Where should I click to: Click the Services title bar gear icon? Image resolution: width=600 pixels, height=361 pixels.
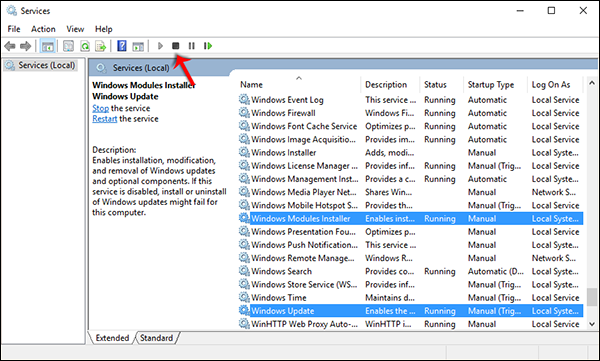tap(11, 10)
